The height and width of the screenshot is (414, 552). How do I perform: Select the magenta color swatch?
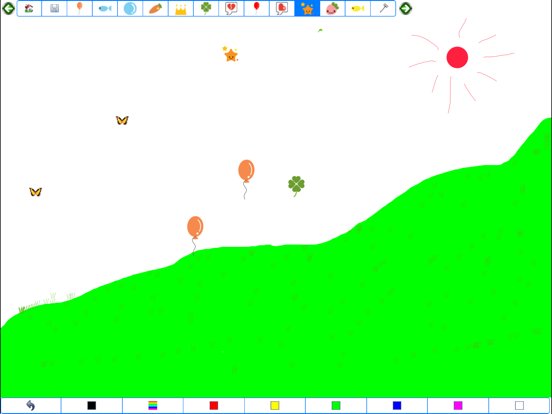click(458, 406)
